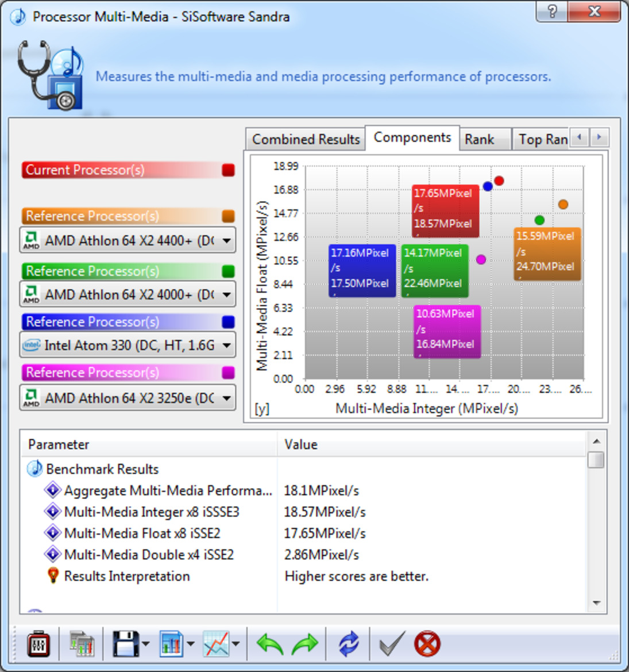Click the blue refresh arrows icon

(x=349, y=644)
